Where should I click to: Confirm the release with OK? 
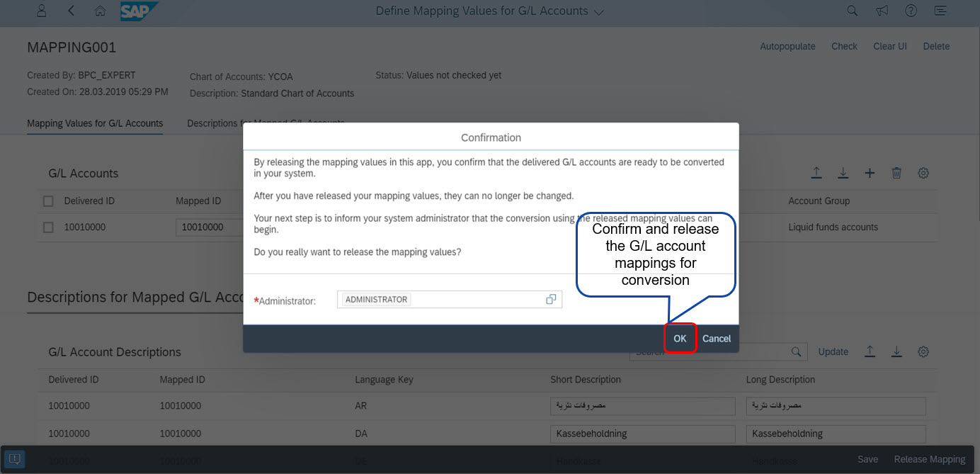680,339
